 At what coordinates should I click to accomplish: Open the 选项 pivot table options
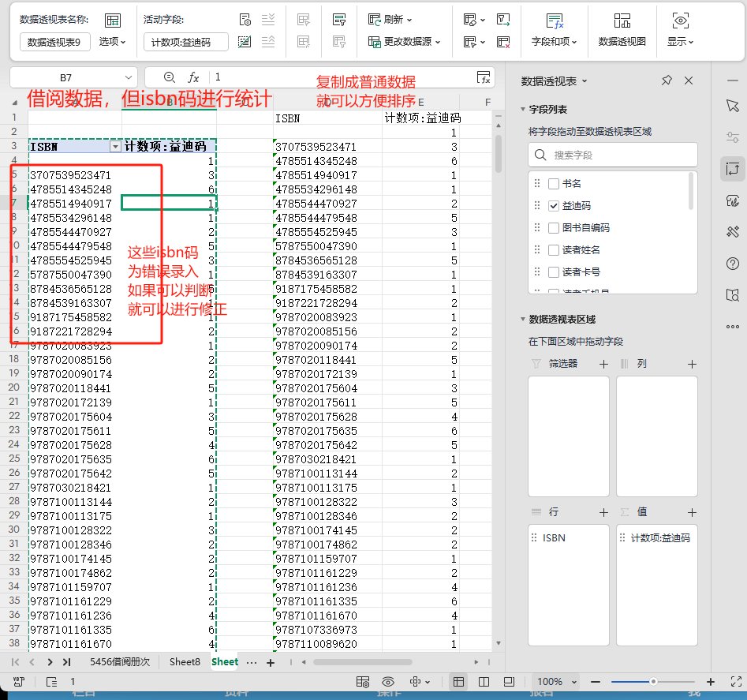[x=112, y=42]
